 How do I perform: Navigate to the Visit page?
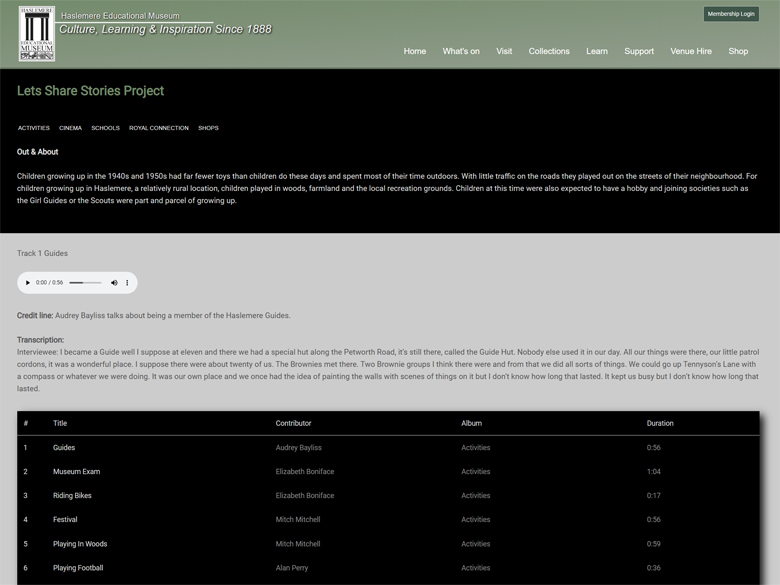[x=504, y=51]
